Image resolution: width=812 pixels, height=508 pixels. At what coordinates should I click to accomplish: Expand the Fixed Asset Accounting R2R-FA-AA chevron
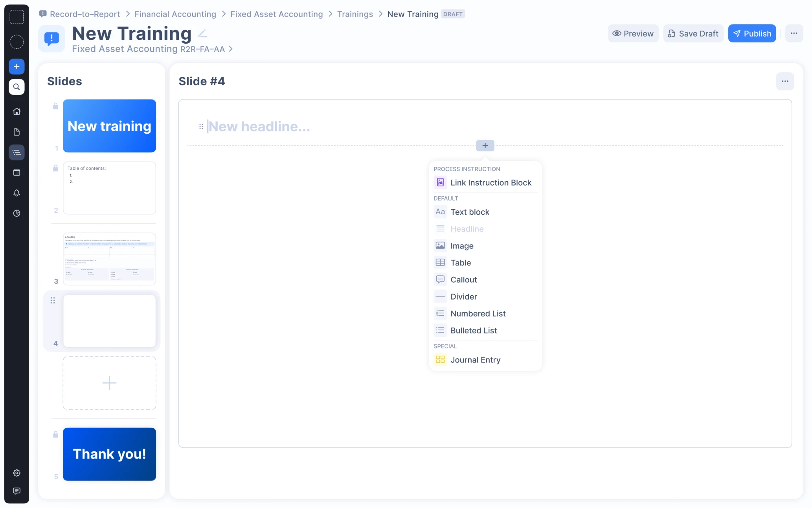pos(231,49)
